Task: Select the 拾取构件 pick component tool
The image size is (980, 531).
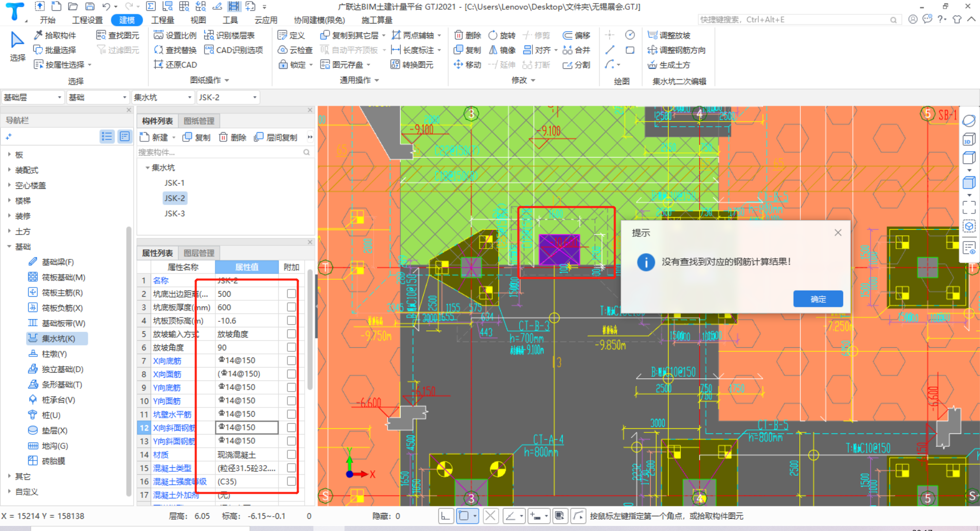Action: pos(55,35)
